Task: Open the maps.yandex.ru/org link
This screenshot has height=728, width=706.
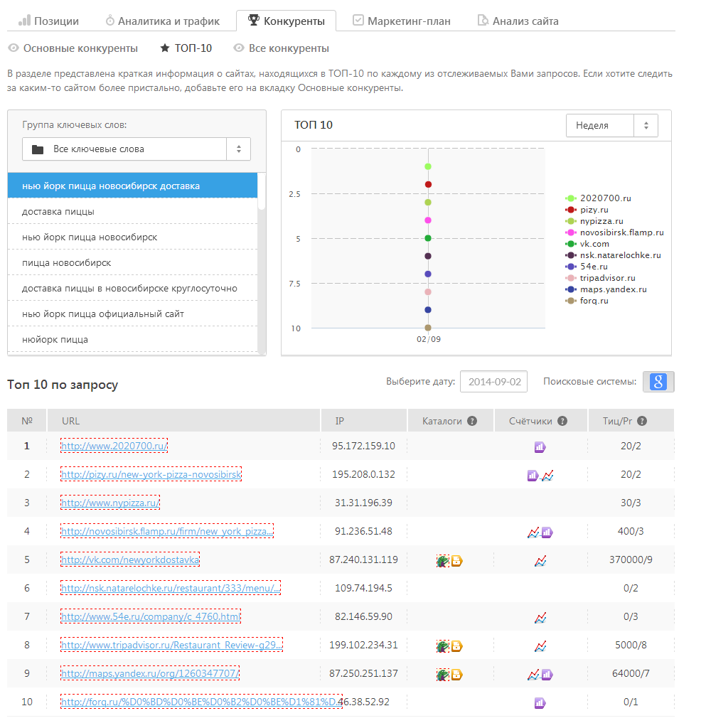Action: [151, 673]
